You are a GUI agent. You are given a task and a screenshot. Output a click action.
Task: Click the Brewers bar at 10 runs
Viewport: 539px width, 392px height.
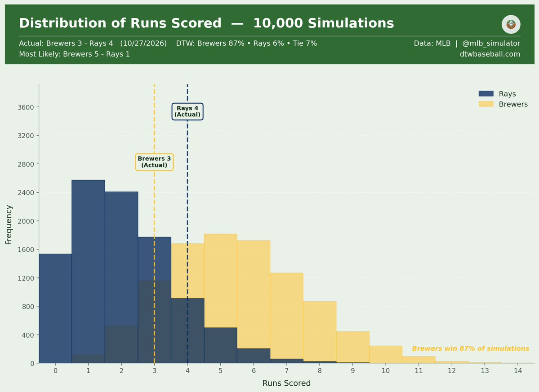pyautogui.click(x=385, y=354)
